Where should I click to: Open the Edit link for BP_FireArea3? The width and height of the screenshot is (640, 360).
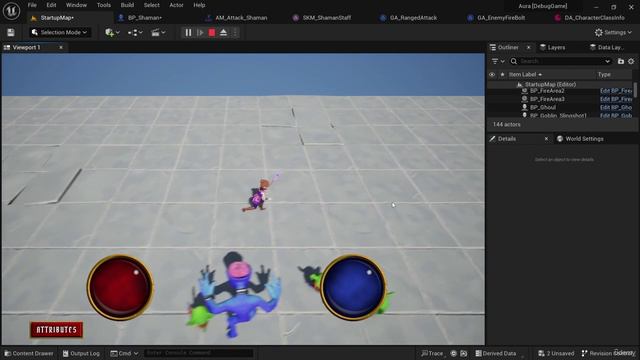[616, 99]
